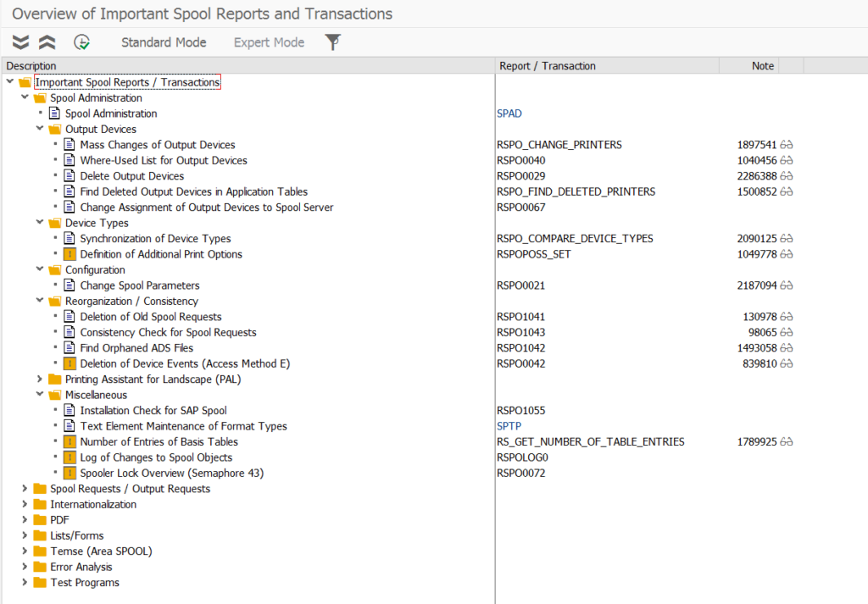Select Deletion of Old Spool Requests entry

pyautogui.click(x=151, y=317)
